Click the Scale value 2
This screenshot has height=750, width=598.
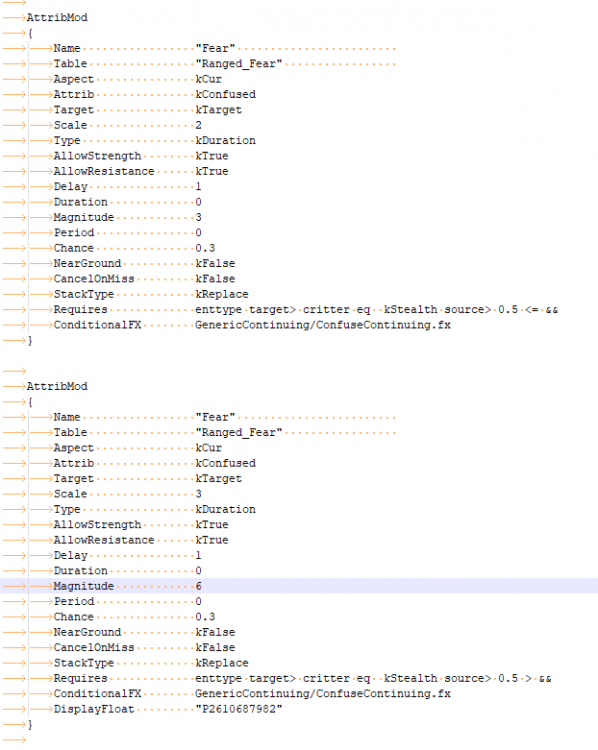click(x=199, y=125)
